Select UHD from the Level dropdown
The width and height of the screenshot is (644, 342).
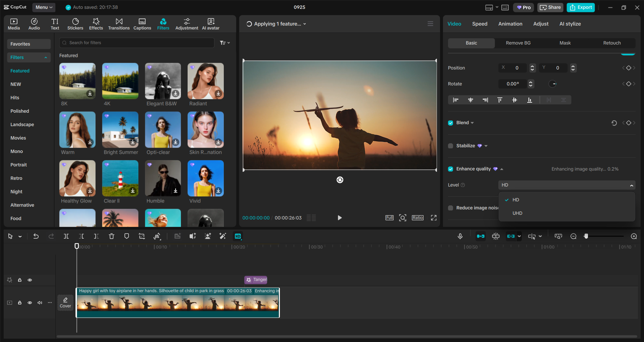pos(517,213)
